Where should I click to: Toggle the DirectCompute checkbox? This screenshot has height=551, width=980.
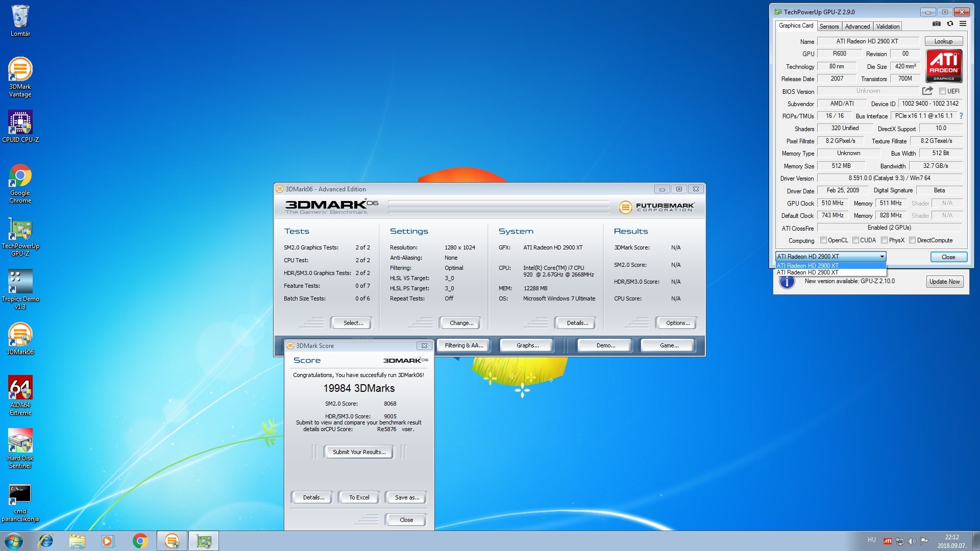(x=912, y=240)
